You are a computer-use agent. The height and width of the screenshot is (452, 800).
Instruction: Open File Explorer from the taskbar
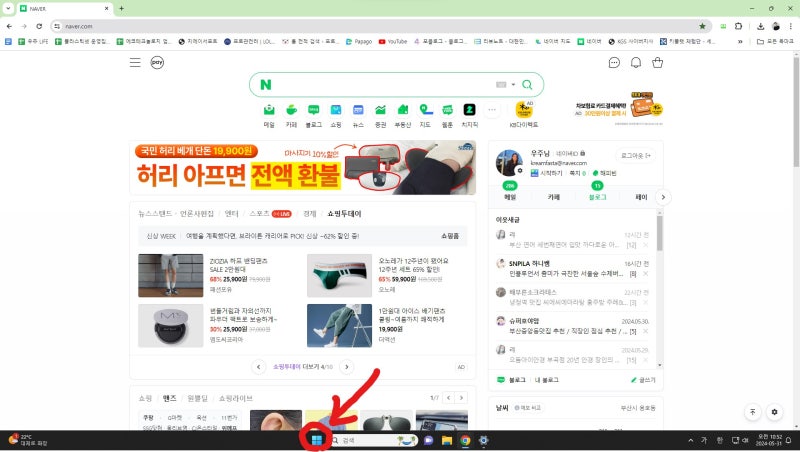point(447,440)
